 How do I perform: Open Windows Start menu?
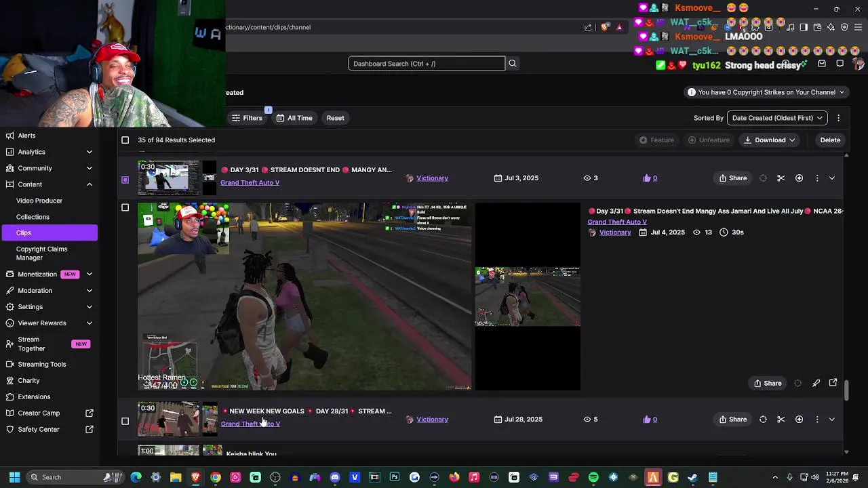(14, 477)
